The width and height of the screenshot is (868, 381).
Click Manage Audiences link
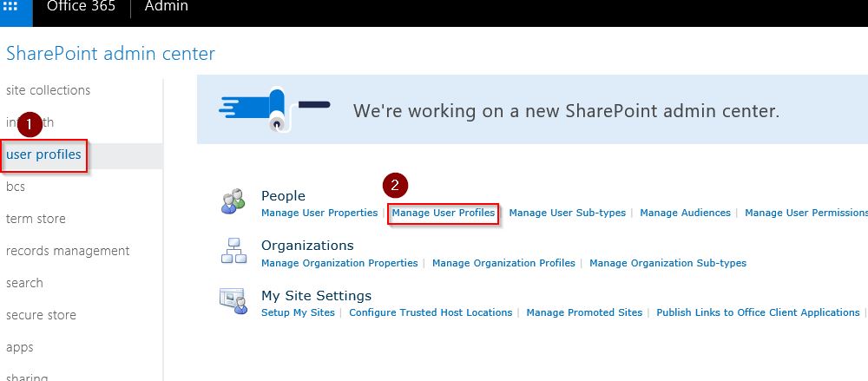click(686, 213)
